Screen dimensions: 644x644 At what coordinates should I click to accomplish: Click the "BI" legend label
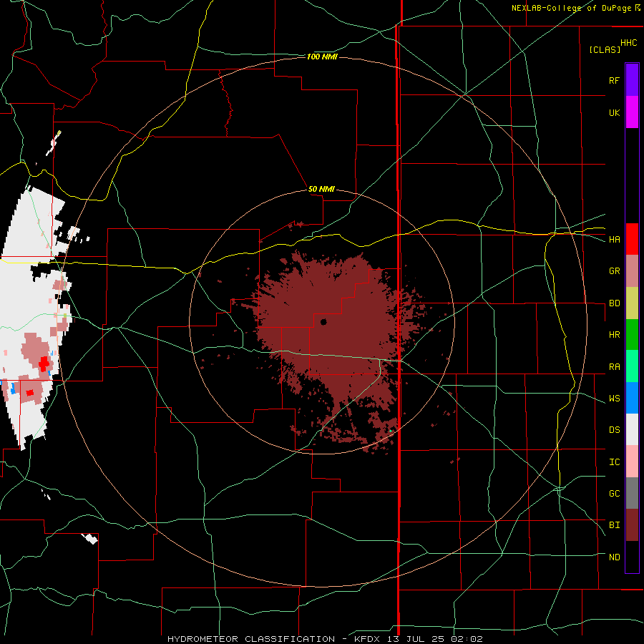coord(614,525)
